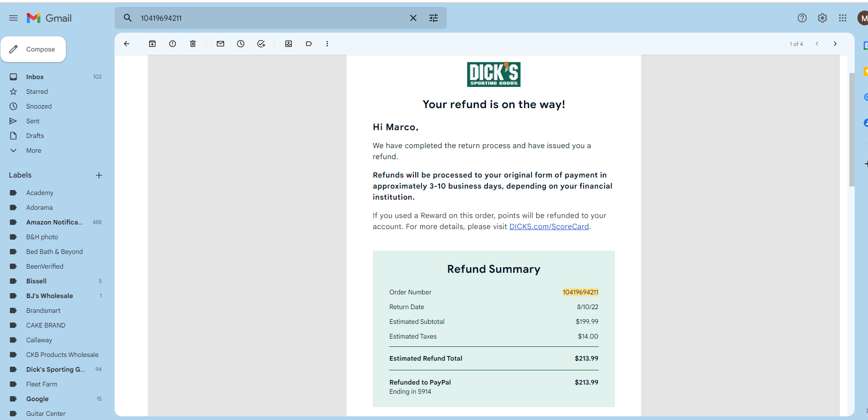
Task: Show search options filter panel
Action: [x=434, y=18]
